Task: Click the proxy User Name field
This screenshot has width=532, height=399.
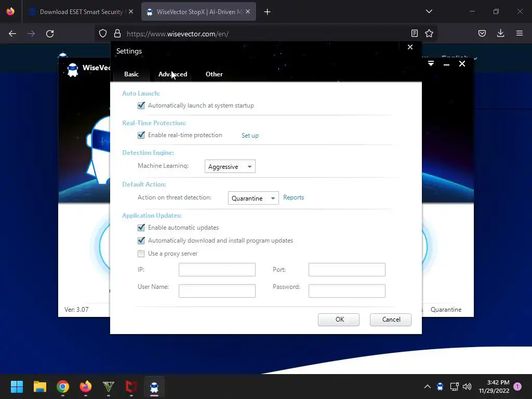Action: click(217, 291)
